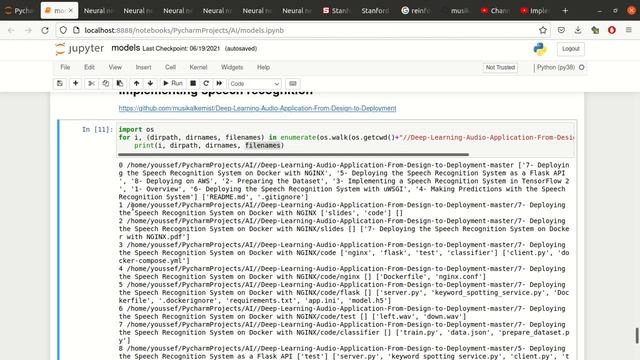
Task: Switch to the Pycharm tab
Action: (x=19, y=11)
